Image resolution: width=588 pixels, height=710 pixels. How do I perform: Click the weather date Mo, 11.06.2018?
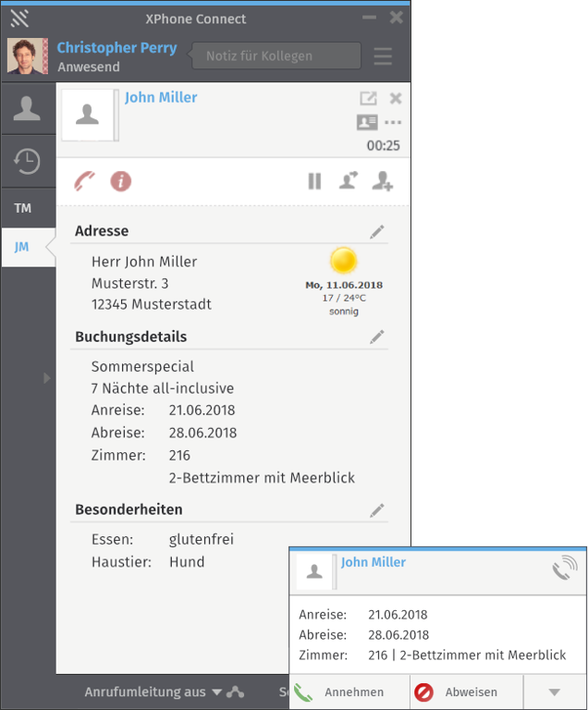click(x=344, y=286)
